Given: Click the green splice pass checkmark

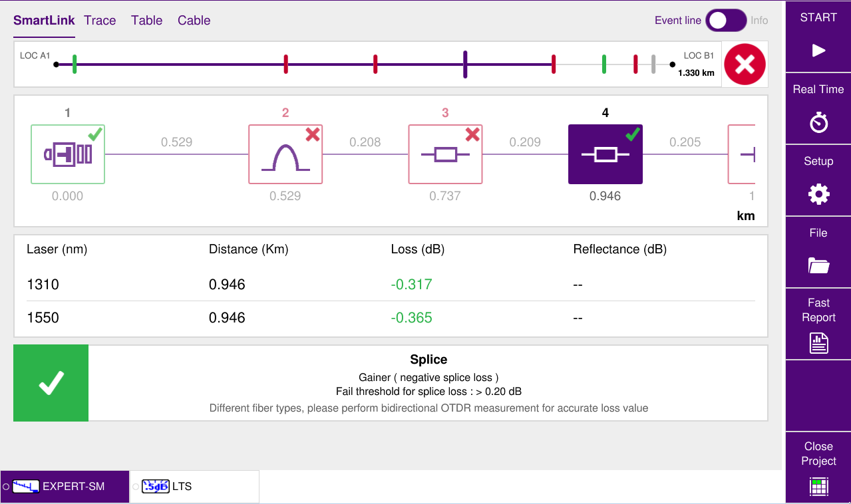Looking at the screenshot, I should (51, 382).
